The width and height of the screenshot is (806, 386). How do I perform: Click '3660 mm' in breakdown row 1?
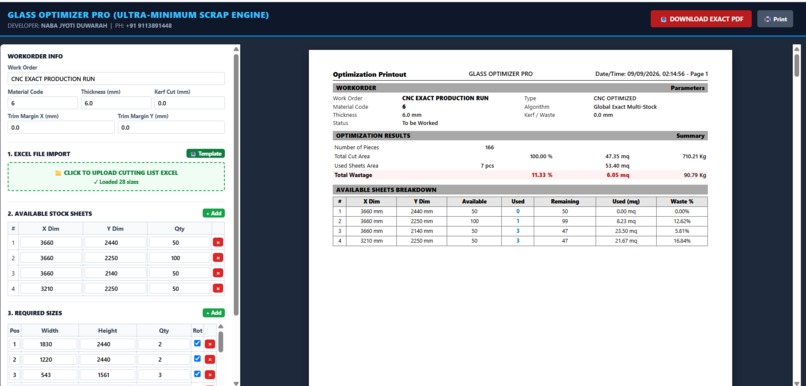click(371, 211)
